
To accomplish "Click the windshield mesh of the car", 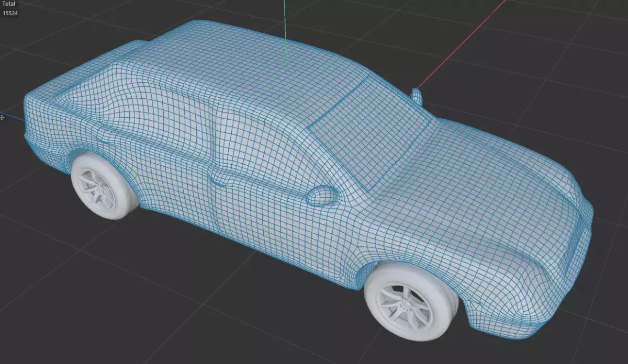I will (x=371, y=132).
